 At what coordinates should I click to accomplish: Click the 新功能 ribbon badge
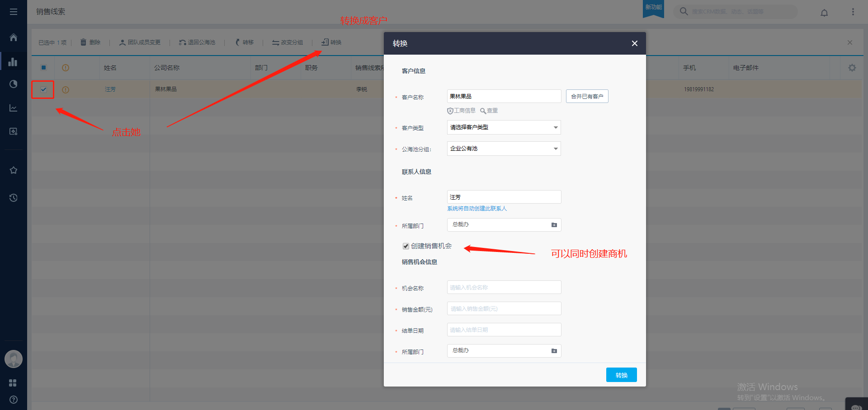click(653, 9)
